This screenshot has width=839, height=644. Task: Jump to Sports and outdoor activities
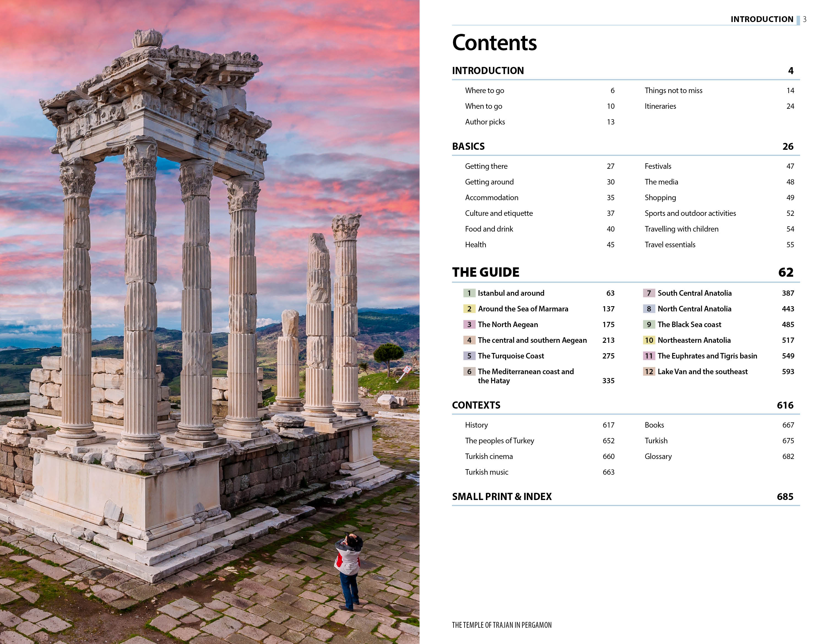point(690,213)
